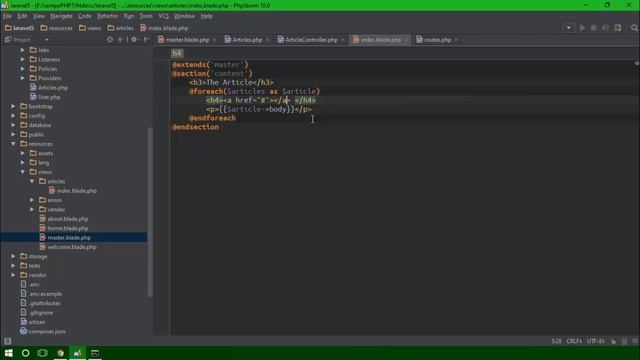
Task: Select User.php file in project tree
Action: [45, 97]
